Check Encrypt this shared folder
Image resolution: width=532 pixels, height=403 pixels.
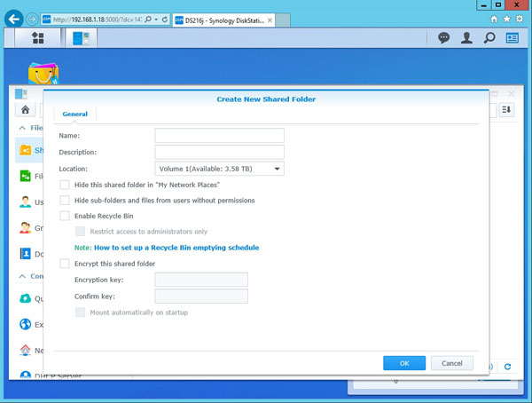click(x=65, y=264)
